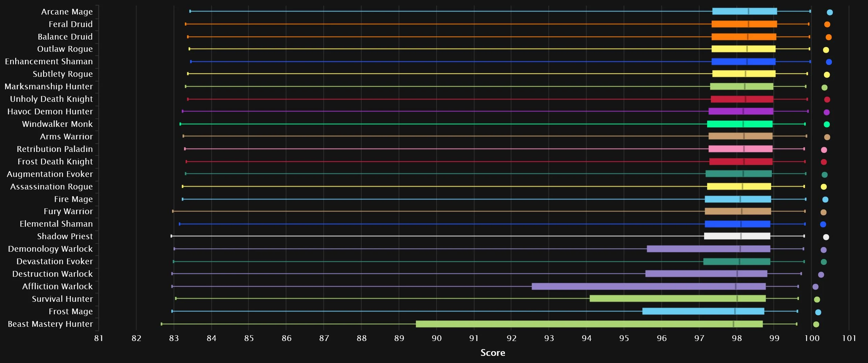This screenshot has width=868, height=363.
Task: Click the Destruction Warlock purple box bar
Action: point(706,274)
